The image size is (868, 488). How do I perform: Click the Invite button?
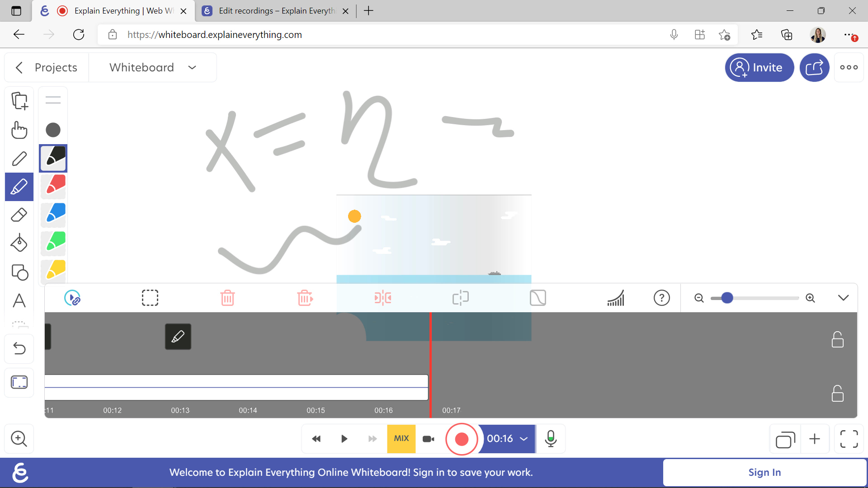click(x=759, y=67)
